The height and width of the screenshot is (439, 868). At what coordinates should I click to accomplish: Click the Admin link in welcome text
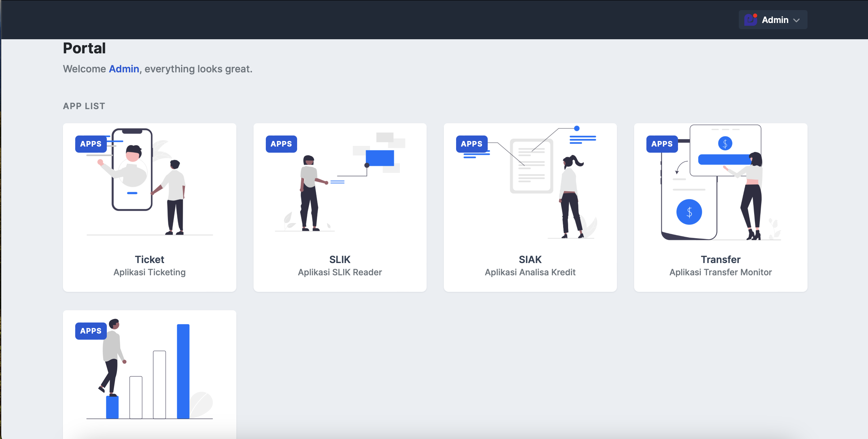pyautogui.click(x=124, y=69)
